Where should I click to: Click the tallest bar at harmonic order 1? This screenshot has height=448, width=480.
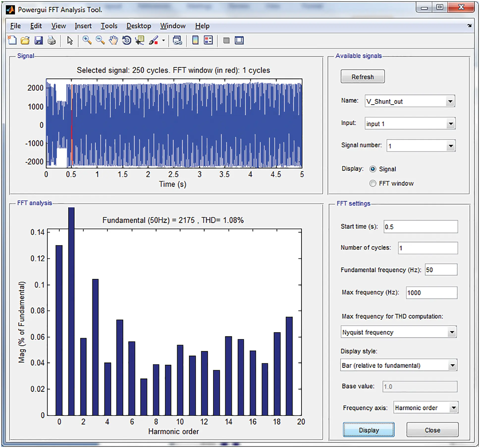(71, 311)
